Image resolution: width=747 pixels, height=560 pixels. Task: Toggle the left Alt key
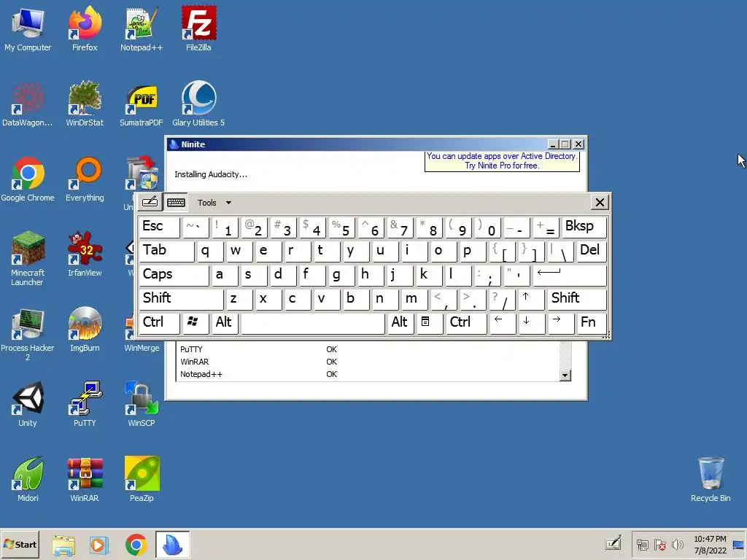pos(223,322)
